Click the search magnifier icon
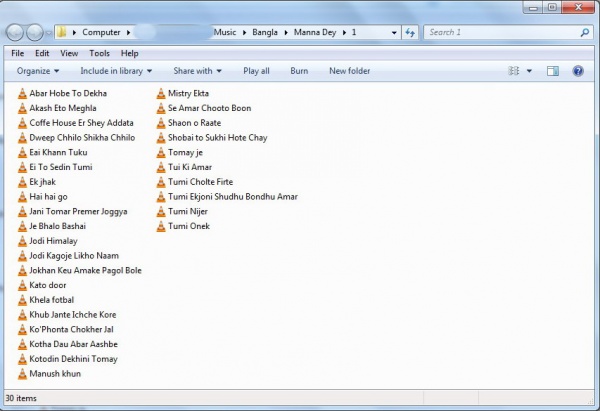This screenshot has height=411, width=600. point(585,33)
